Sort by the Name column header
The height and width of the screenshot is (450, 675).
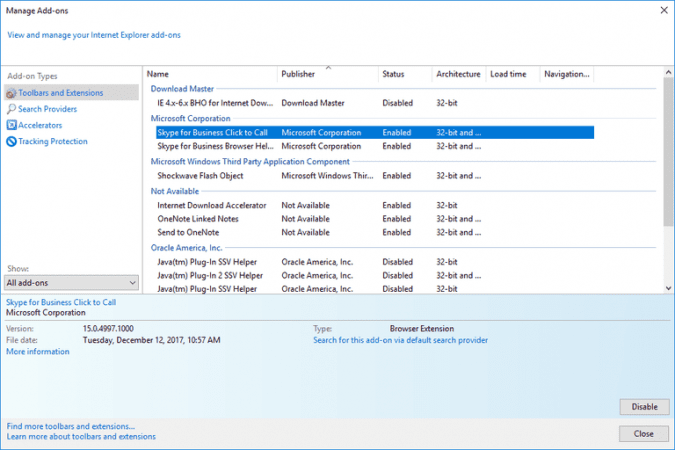[211, 74]
